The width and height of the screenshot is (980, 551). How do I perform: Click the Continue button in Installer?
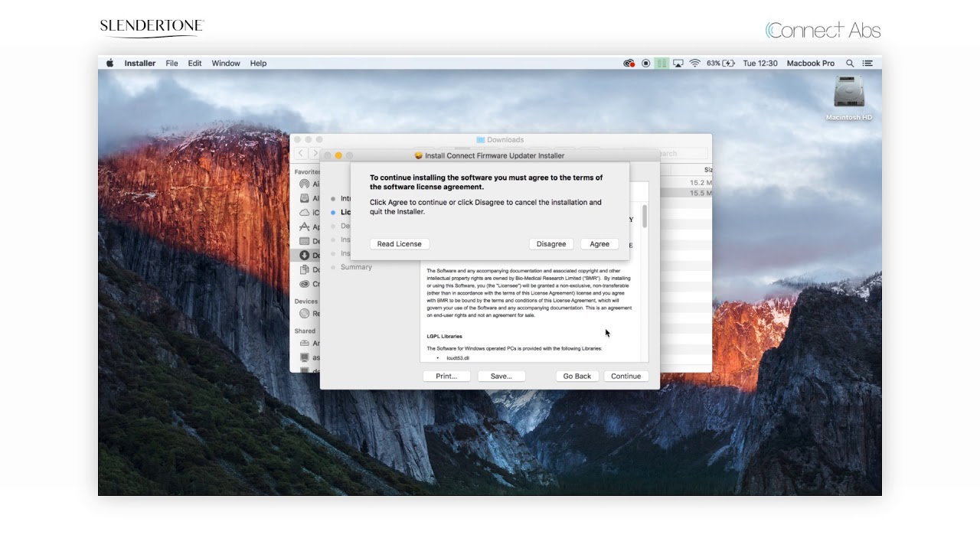626,376
